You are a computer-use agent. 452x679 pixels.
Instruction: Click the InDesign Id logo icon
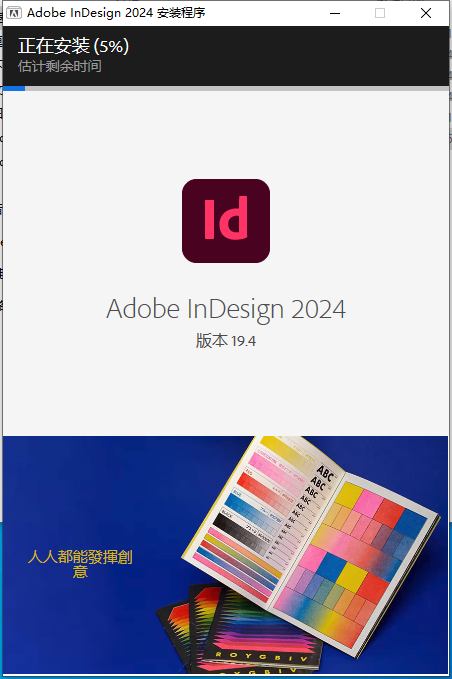(226, 221)
